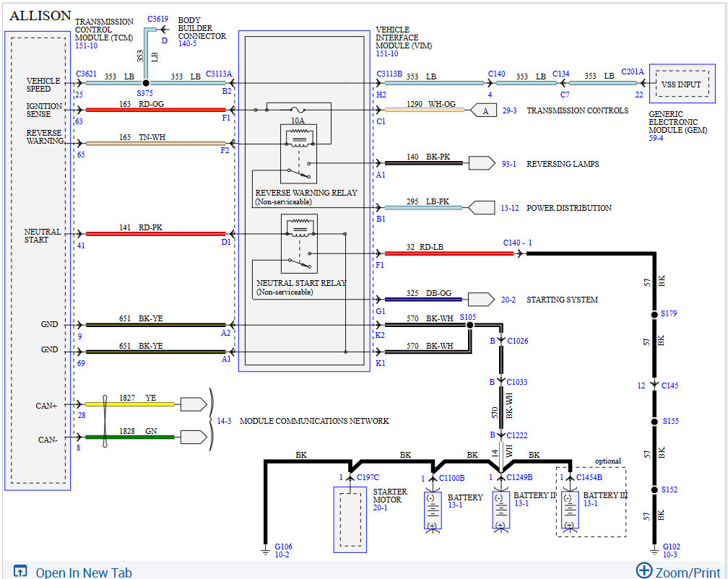The width and height of the screenshot is (728, 579).
Task: Click splice label S375
Action: [144, 93]
